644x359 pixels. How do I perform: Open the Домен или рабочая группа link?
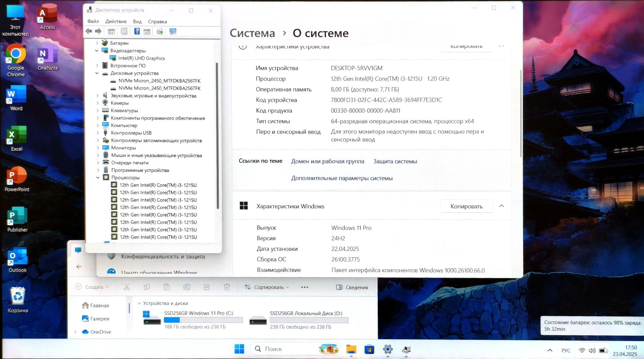point(327,161)
